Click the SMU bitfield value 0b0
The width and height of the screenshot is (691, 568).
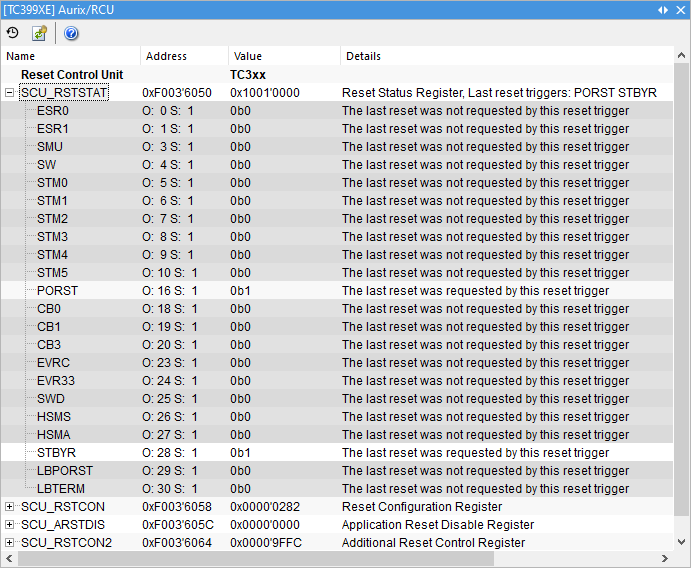pos(240,147)
